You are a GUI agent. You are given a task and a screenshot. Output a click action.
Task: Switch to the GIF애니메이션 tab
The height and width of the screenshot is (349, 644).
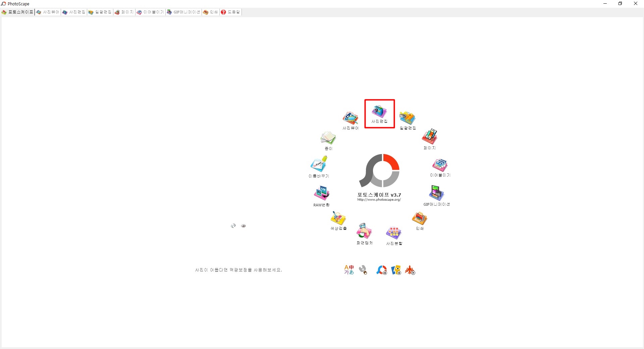click(183, 12)
